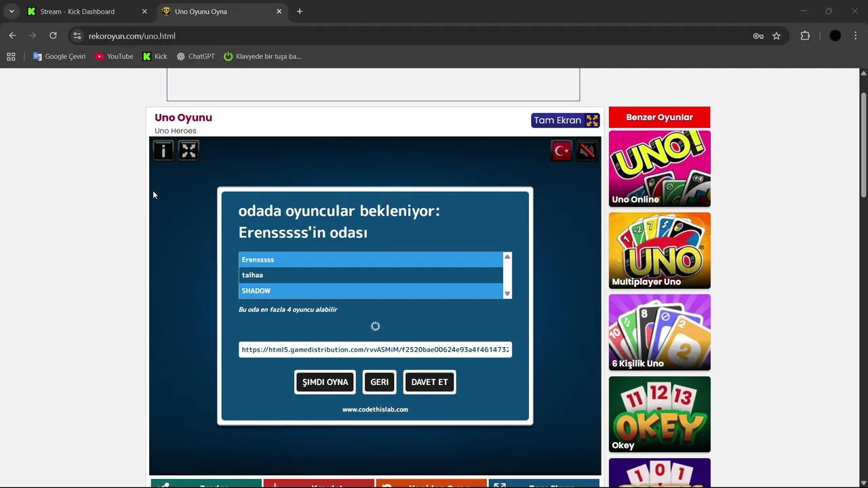Open the www.codethislab.com link
868x488 pixels.
click(x=375, y=409)
